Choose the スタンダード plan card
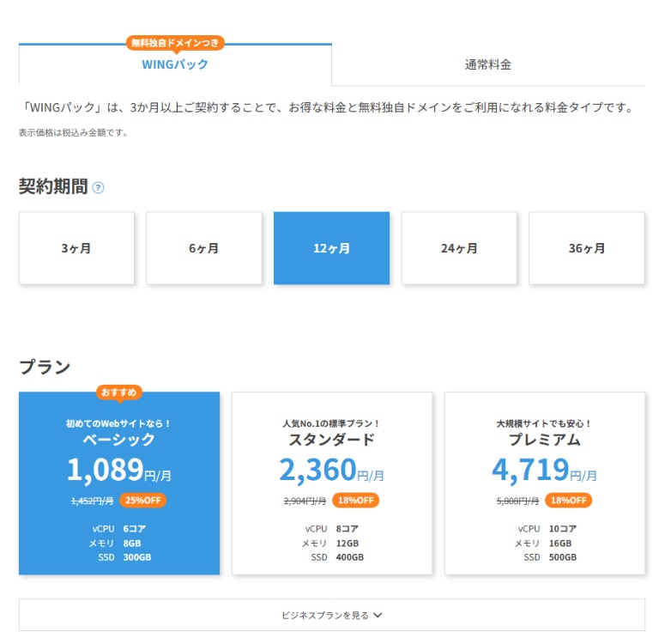The image size is (671, 644). pos(332,483)
